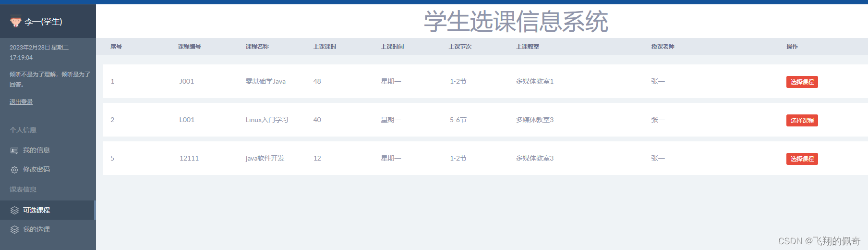
Task: Click 多媒体教室3 in the Linux入门学习 row
Action: click(x=535, y=120)
